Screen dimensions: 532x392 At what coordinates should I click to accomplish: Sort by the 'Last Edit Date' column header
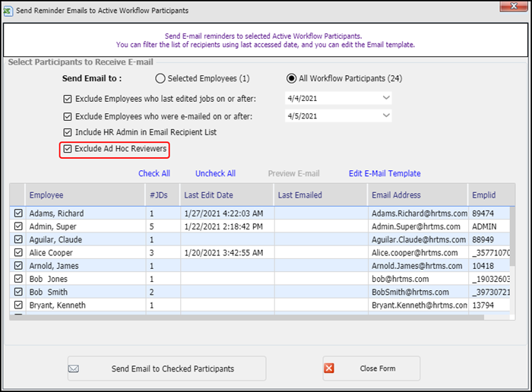[208, 195]
